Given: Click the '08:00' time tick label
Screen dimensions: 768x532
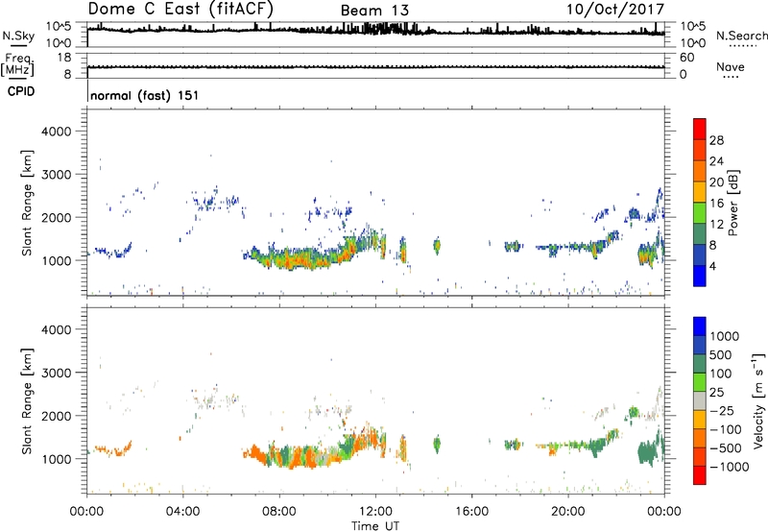Looking at the screenshot, I should click(x=279, y=512).
